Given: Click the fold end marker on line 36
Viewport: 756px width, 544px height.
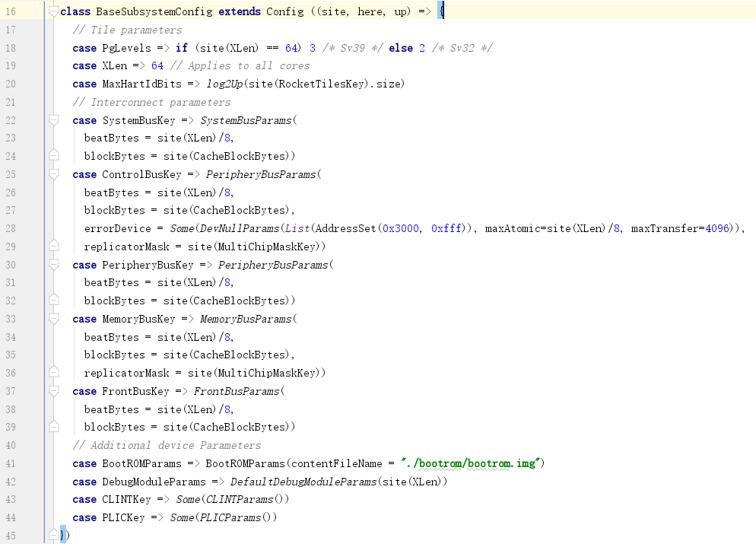Looking at the screenshot, I should click(53, 372).
